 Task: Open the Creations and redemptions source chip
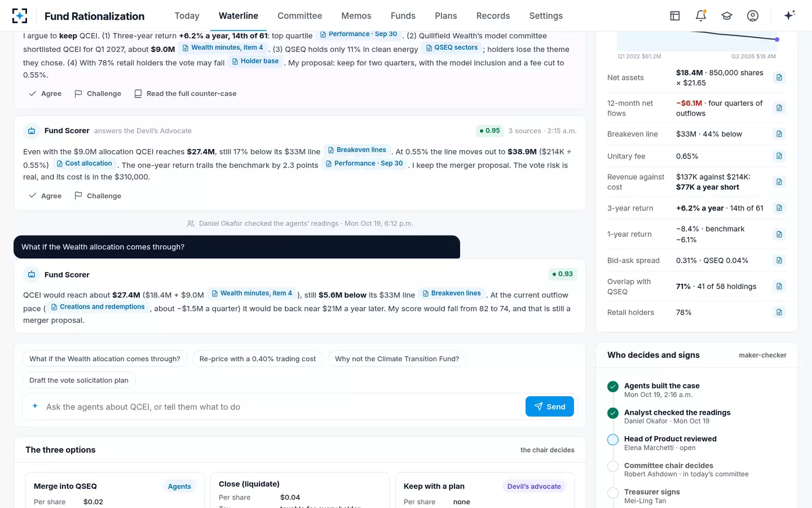(x=98, y=307)
